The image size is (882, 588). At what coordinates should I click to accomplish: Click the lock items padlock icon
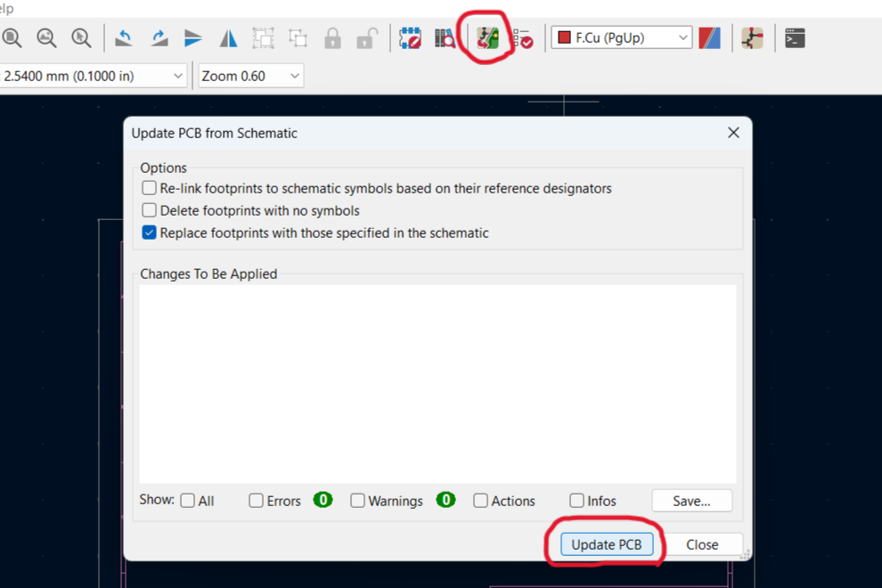coord(332,38)
